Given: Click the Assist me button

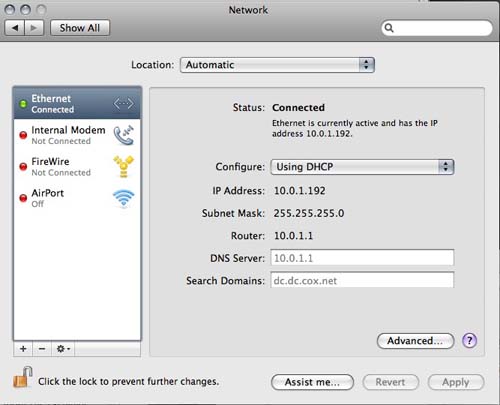Looking at the screenshot, I should tap(312, 382).
